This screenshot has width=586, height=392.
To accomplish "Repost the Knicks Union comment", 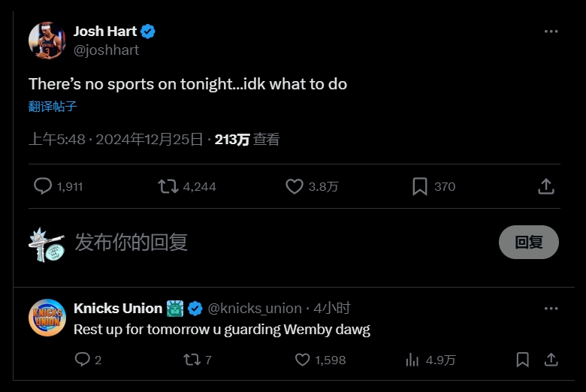I will pyautogui.click(x=192, y=360).
